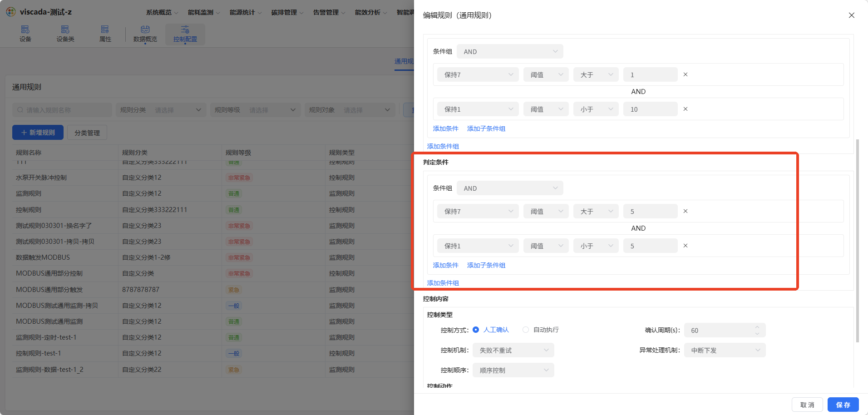Open the 设备 toolbar icon

coord(25,34)
